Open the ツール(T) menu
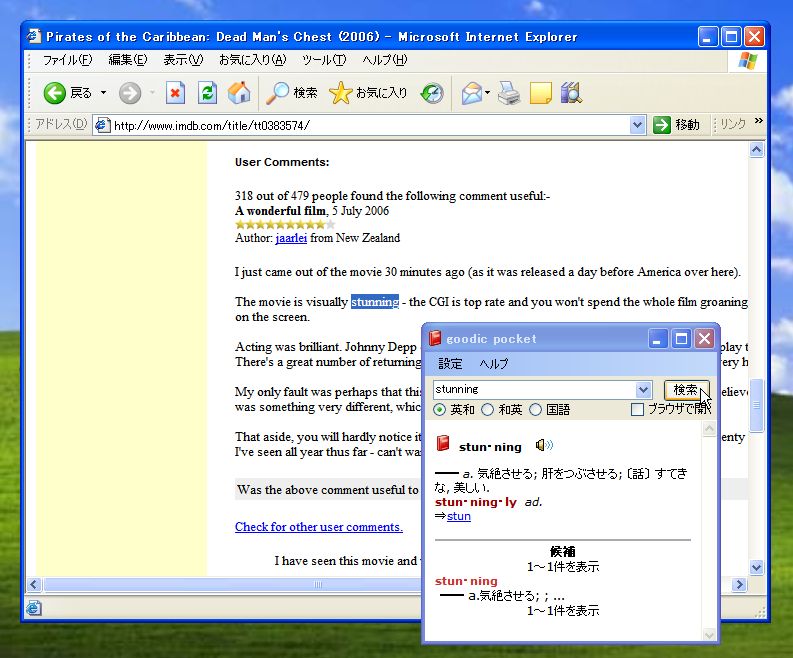The width and height of the screenshot is (793, 658). click(324, 60)
